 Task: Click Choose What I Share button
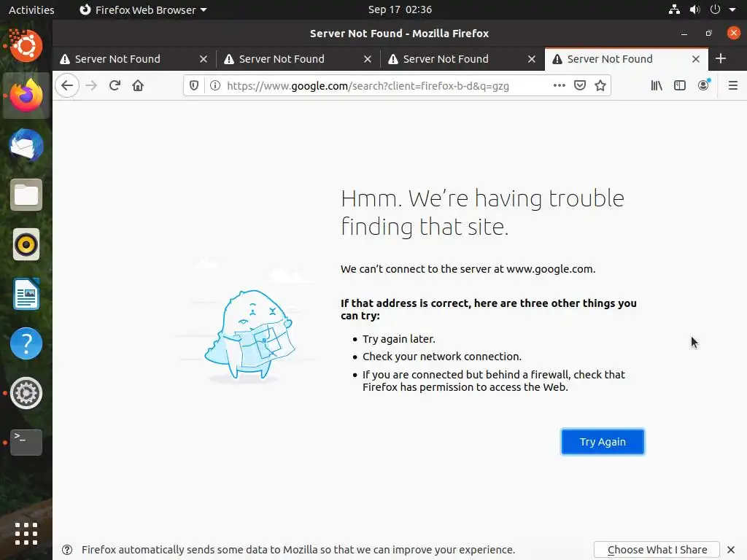[657, 550]
